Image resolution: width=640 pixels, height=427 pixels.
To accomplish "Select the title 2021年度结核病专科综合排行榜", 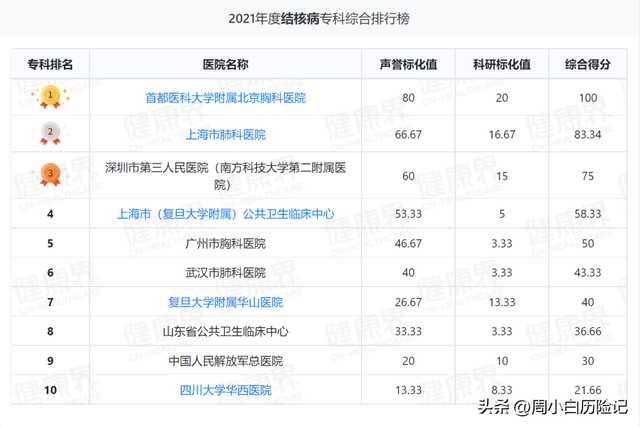I will click(319, 19).
